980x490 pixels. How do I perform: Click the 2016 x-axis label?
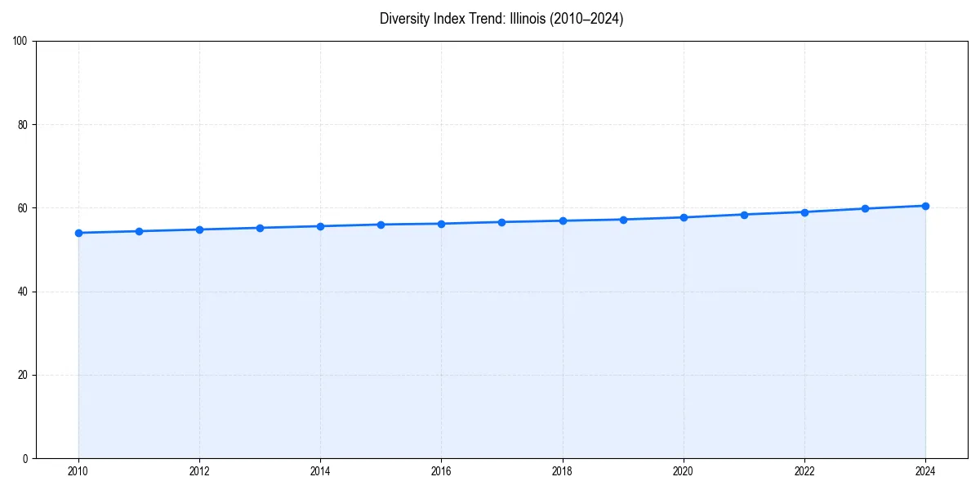pyautogui.click(x=441, y=470)
